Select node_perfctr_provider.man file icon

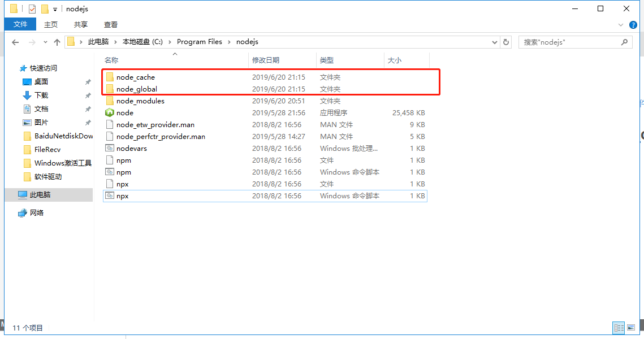point(110,136)
